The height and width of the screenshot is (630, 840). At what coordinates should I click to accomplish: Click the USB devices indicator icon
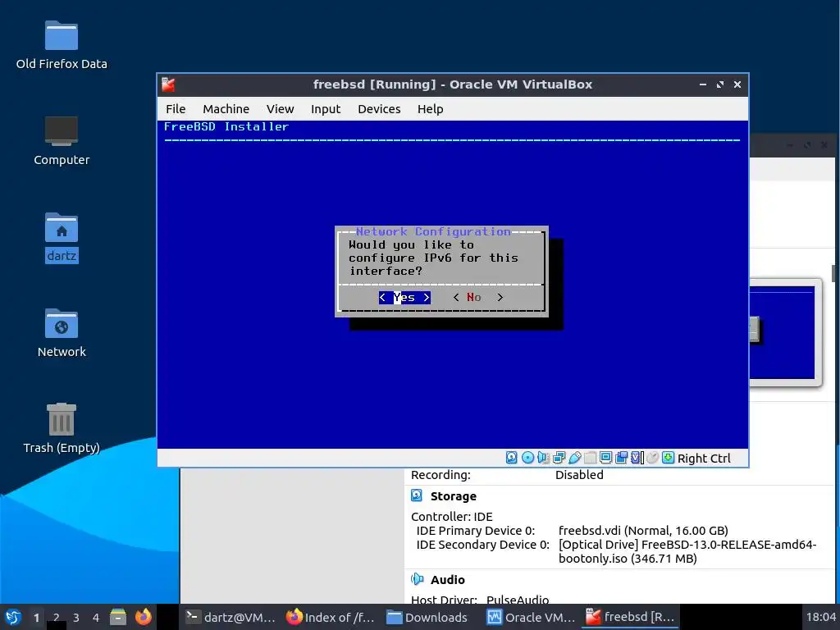click(x=575, y=458)
